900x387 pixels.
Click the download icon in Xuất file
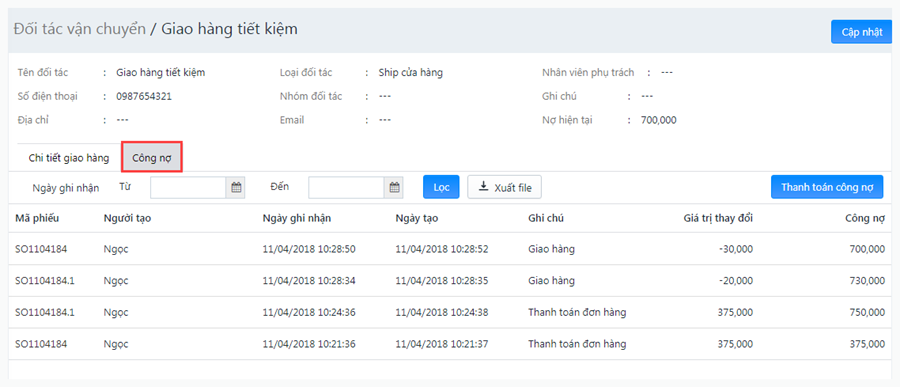[x=483, y=187]
